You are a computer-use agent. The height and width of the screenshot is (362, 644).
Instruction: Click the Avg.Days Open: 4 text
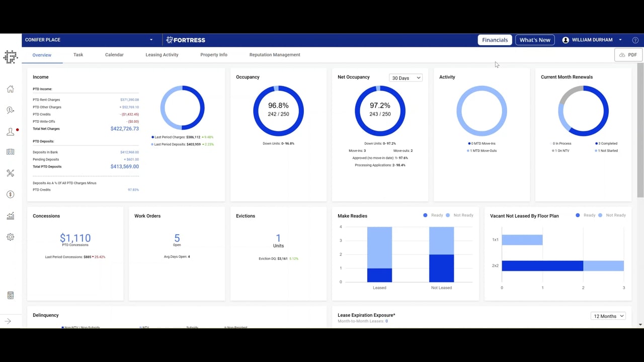tap(177, 257)
